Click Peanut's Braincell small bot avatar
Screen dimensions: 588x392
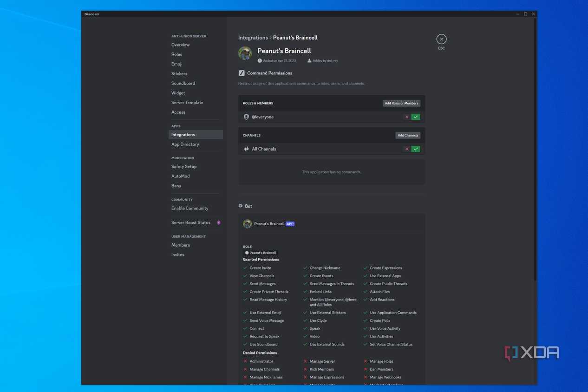(248, 224)
